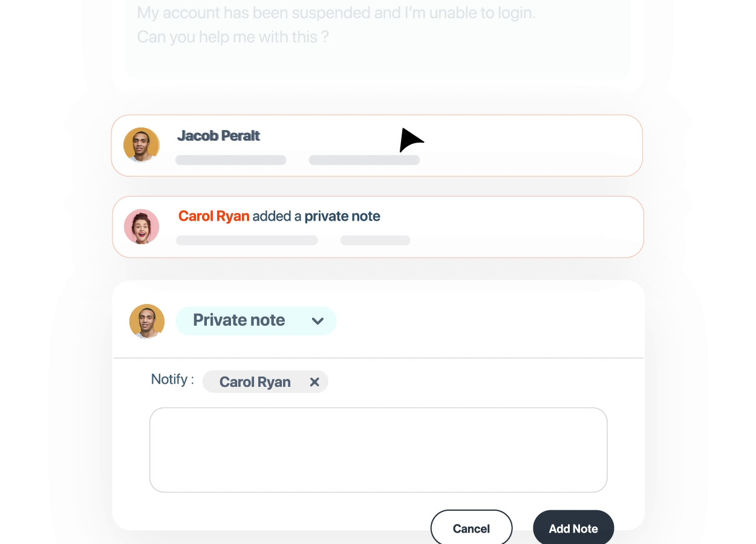Click the Jacob Peralt name heading
Image resolution: width=756 pixels, height=544 pixels.
click(x=218, y=136)
